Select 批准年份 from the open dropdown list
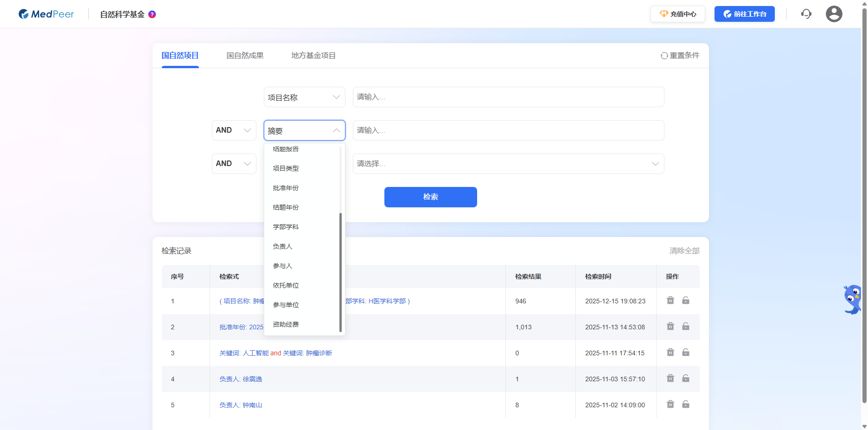This screenshot has width=868, height=430. click(286, 188)
